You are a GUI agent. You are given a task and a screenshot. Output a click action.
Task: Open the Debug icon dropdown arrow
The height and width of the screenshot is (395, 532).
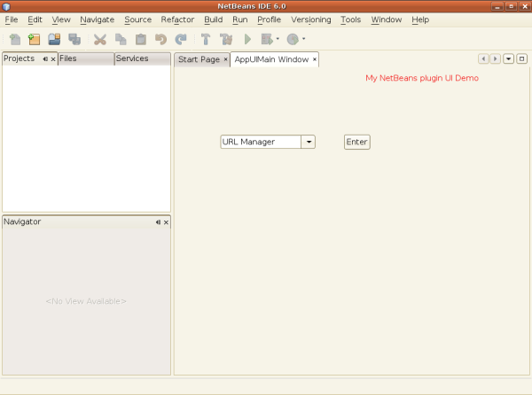(x=278, y=39)
